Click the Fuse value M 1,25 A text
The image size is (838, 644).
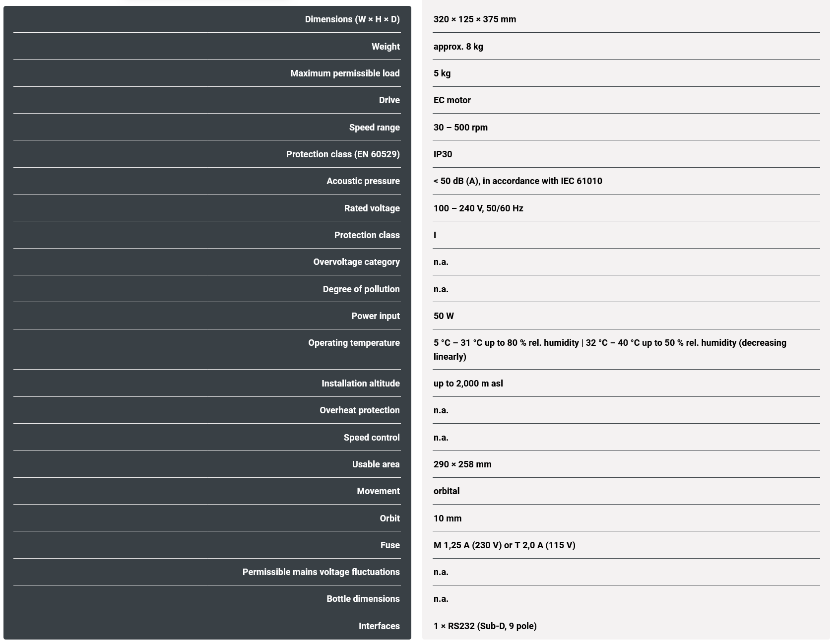coord(504,545)
